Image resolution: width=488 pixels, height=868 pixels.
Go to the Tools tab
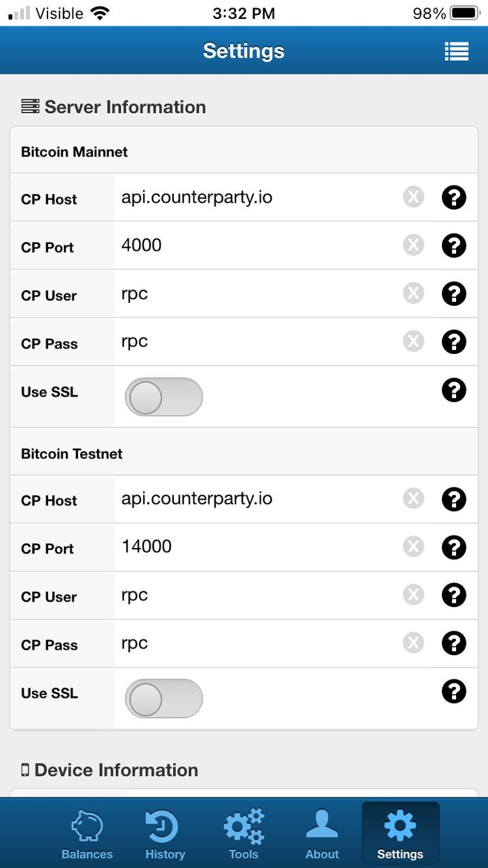(244, 834)
